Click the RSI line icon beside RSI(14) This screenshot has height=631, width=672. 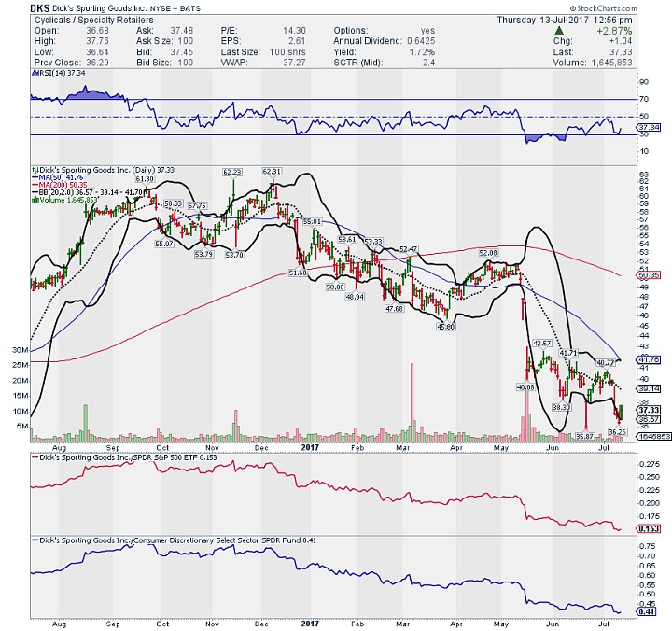coord(35,73)
